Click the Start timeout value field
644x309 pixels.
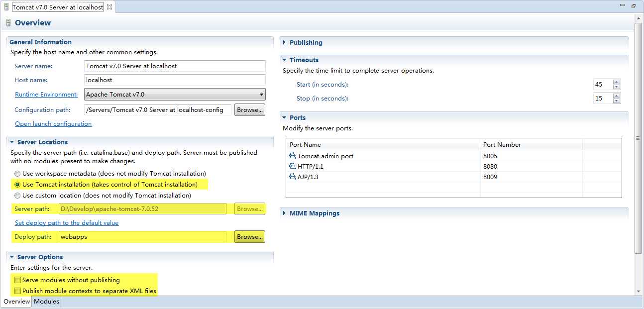point(603,85)
